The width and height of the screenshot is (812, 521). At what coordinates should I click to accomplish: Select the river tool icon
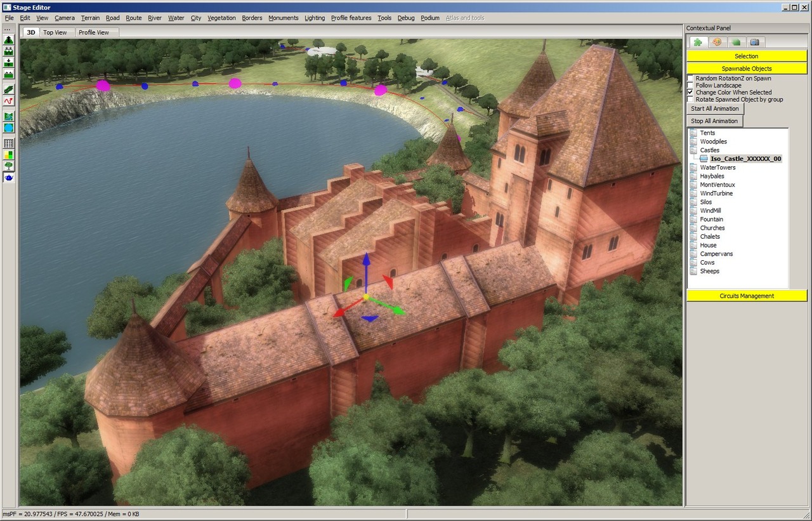coord(9,117)
